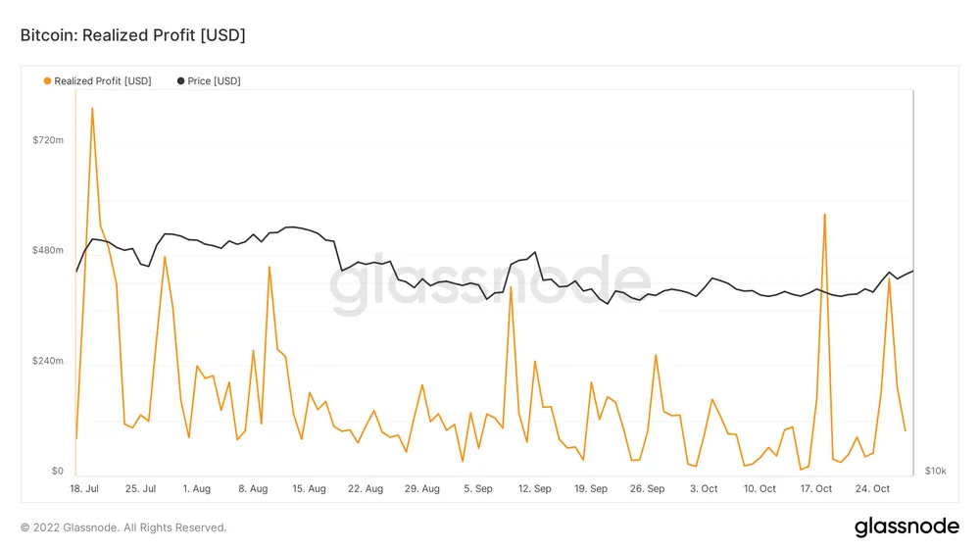The height and width of the screenshot is (552, 980).
Task: Click the $480m y-axis label
Action: pos(48,251)
